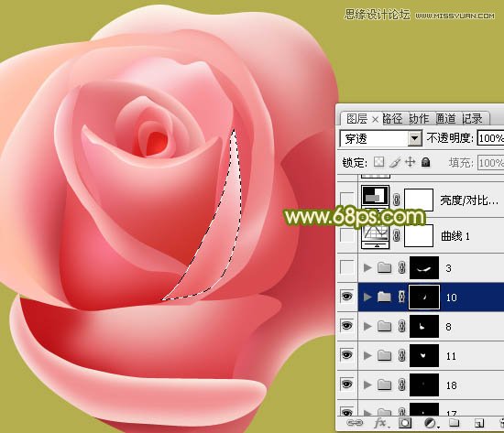This screenshot has height=433, width=504.
Task: Open the blend mode dropdown 穿透
Action: [x=381, y=138]
